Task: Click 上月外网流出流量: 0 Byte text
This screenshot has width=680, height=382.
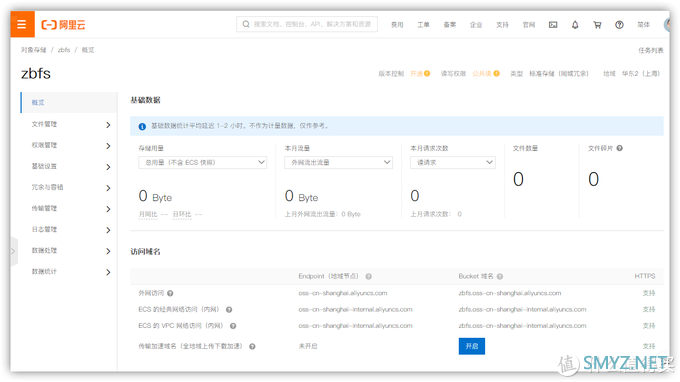Action: coord(322,214)
